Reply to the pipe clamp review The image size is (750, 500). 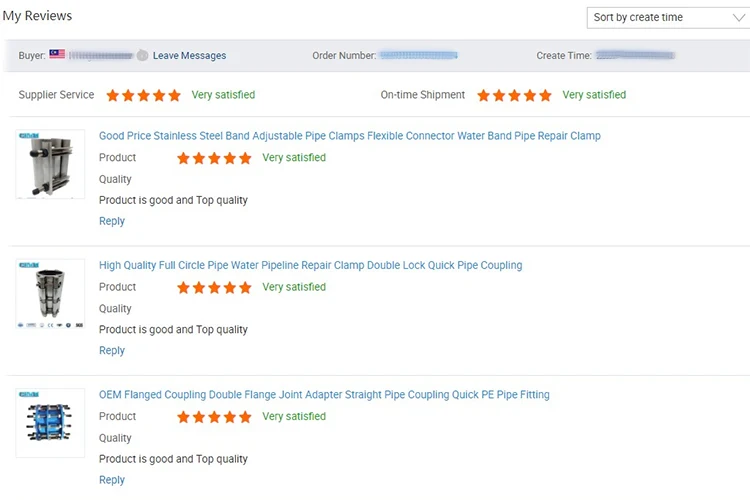(112, 221)
